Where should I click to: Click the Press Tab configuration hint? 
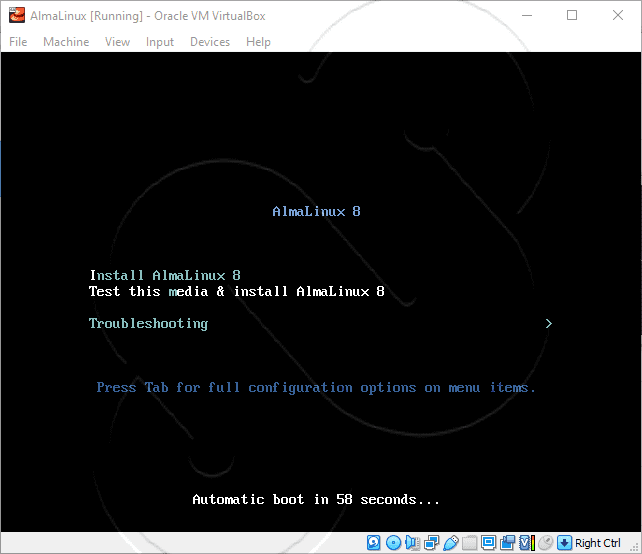point(316,387)
